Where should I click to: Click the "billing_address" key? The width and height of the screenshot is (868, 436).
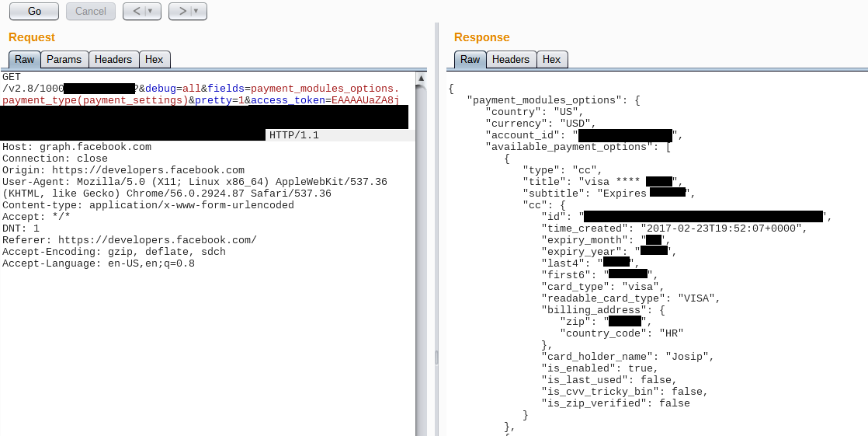[593, 309]
